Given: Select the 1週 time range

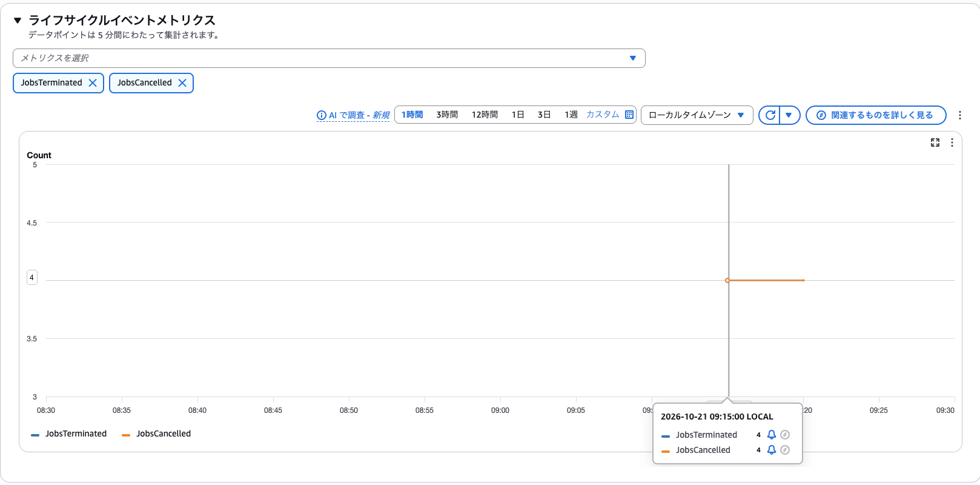Looking at the screenshot, I should click(x=571, y=115).
